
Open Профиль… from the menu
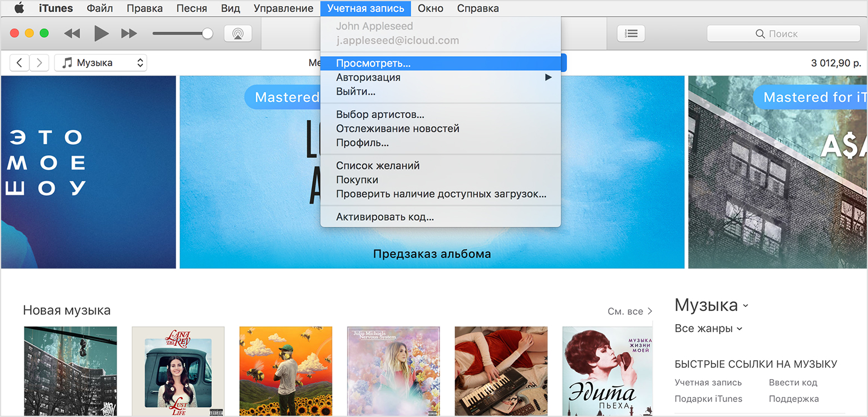point(441,143)
